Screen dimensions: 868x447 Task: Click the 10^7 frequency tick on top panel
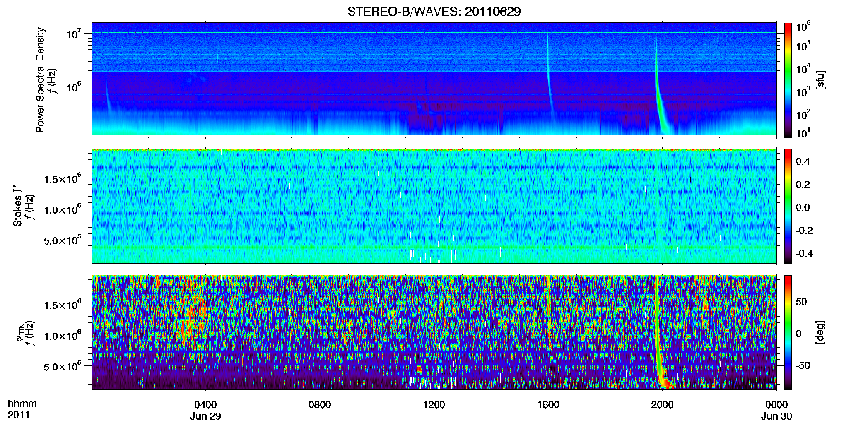(74, 34)
